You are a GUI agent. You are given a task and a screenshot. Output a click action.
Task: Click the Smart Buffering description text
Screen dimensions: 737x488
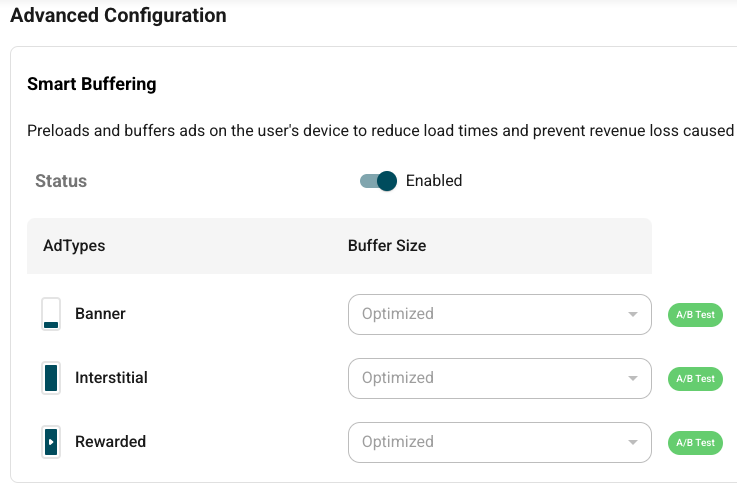[380, 131]
